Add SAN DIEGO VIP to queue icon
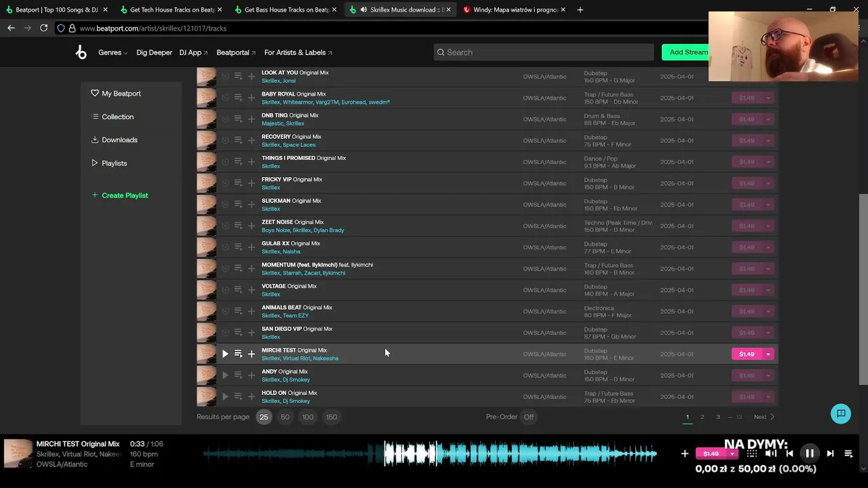 238,332
